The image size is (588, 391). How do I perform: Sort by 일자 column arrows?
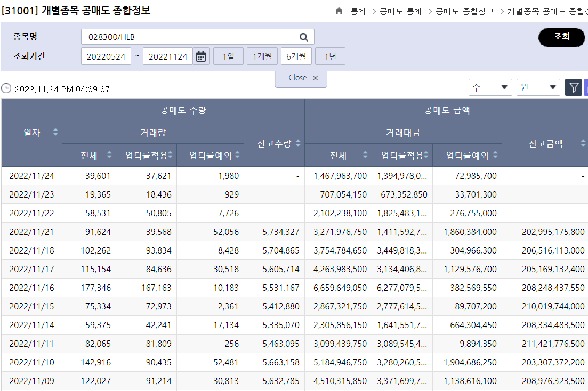click(x=55, y=132)
